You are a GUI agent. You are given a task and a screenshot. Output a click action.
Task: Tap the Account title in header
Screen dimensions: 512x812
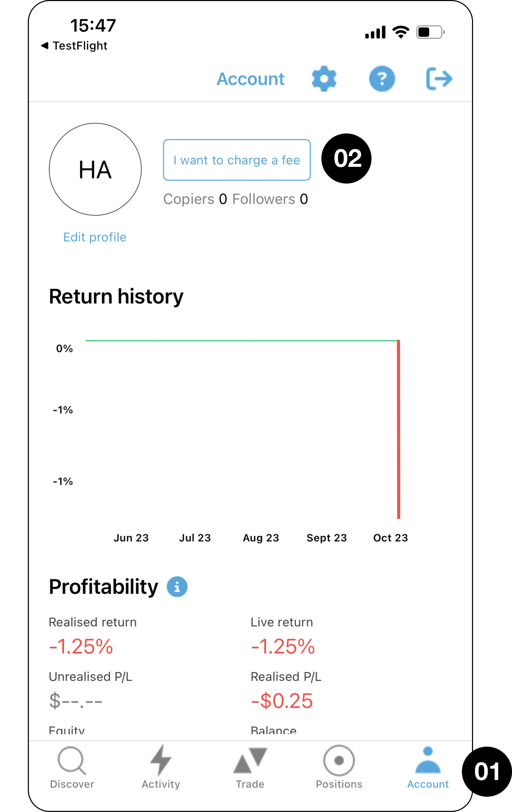[x=250, y=79]
